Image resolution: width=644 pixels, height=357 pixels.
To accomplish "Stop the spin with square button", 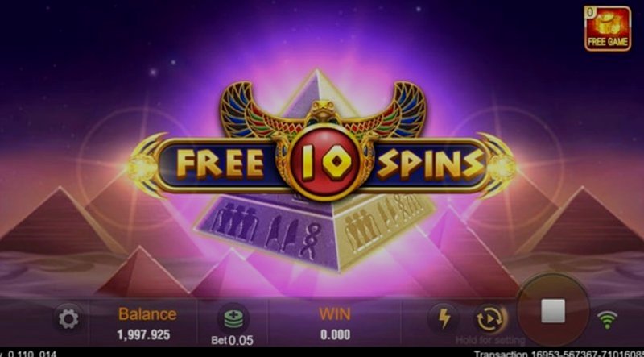I will point(553,311).
